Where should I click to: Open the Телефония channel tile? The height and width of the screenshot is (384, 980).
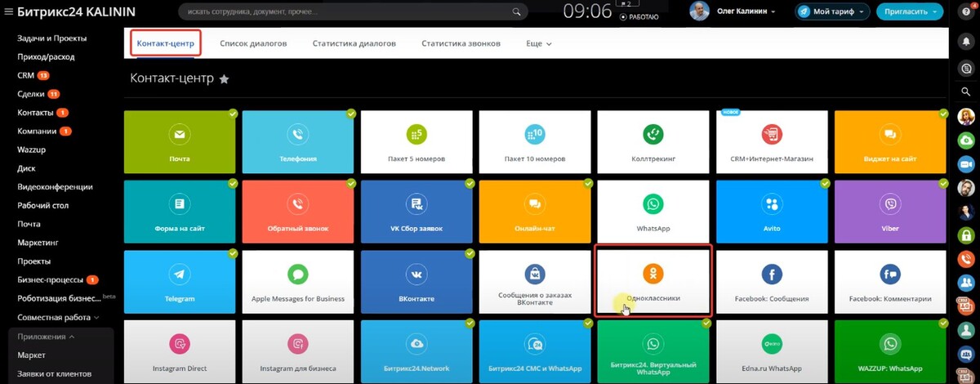(x=298, y=142)
